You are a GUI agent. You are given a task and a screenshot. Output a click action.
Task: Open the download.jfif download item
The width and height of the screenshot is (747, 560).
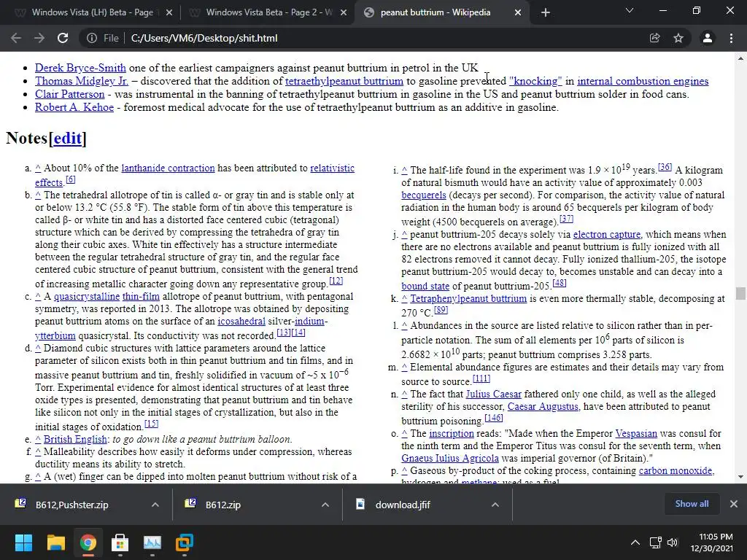(x=403, y=505)
